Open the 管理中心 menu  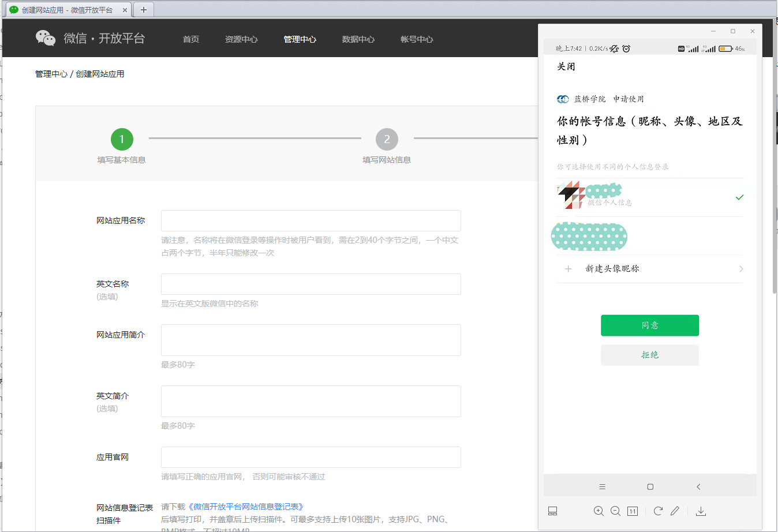tap(300, 39)
